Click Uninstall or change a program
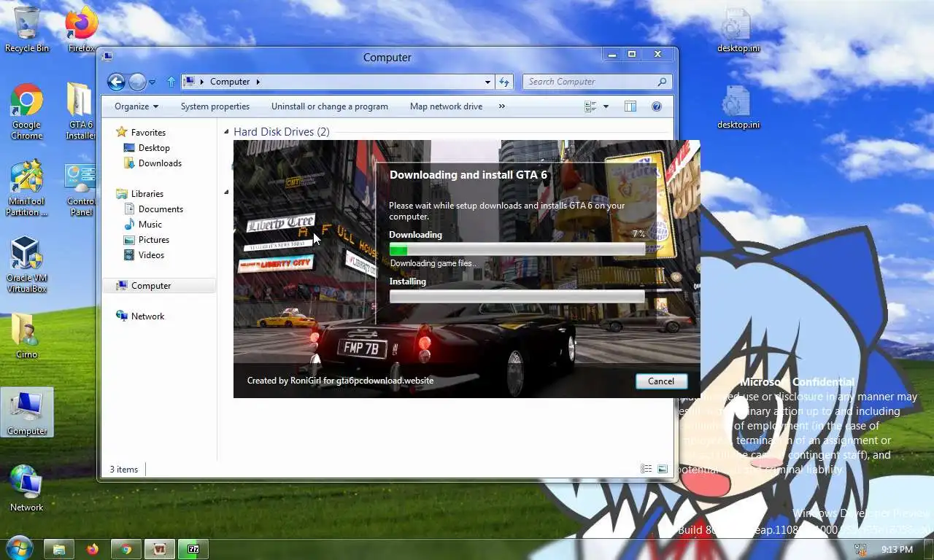Viewport: 934px width, 560px height. tap(330, 106)
